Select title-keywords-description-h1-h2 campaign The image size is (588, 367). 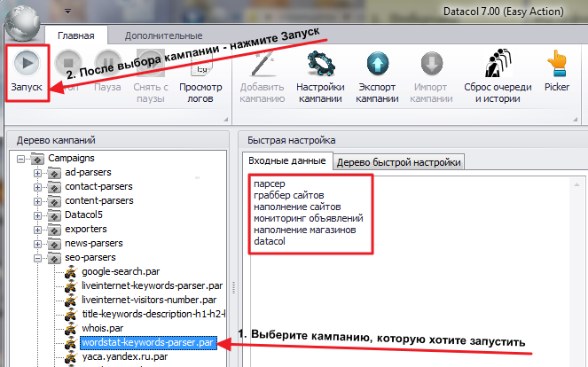click(153, 314)
